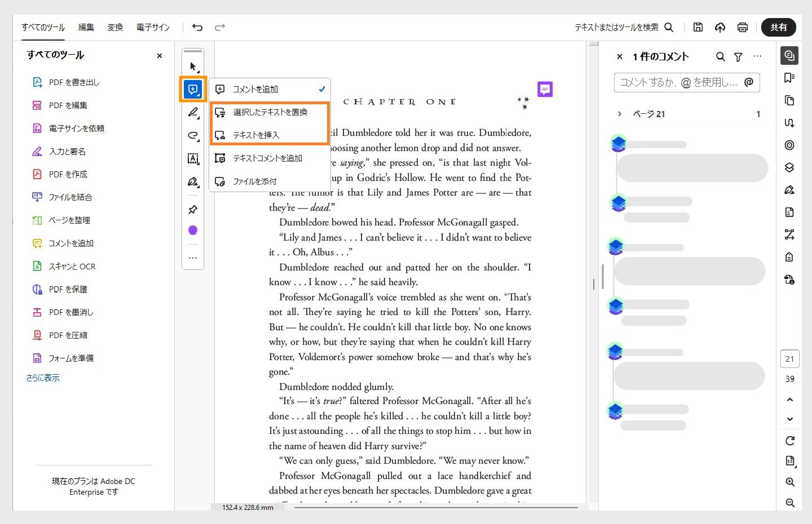Go to next page with down chevron
The image size is (812, 524).
(x=789, y=419)
